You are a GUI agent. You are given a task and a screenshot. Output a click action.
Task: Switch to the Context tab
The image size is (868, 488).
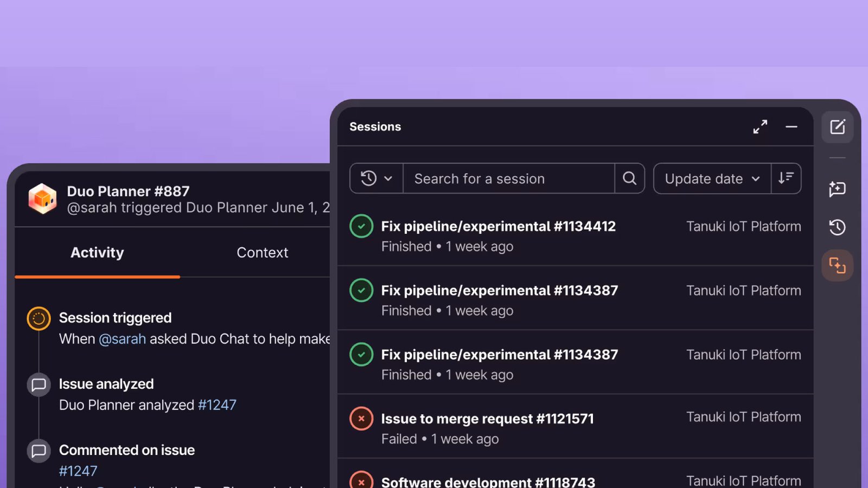[262, 252]
